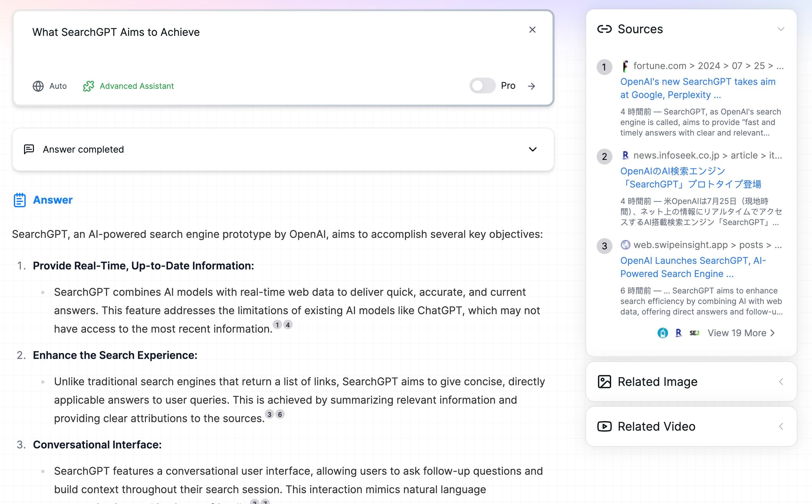Open citation 1 after recent information
The image size is (812, 504).
277,325
